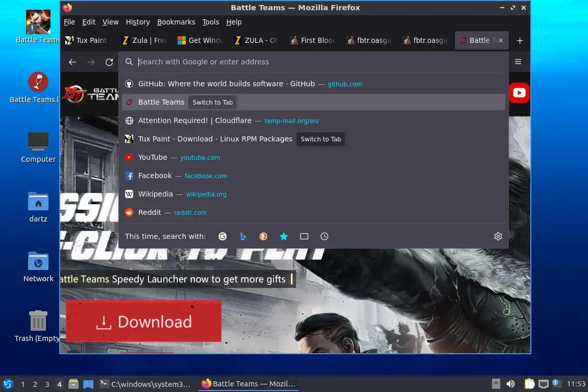Open clipboard tray icon

pos(529,384)
